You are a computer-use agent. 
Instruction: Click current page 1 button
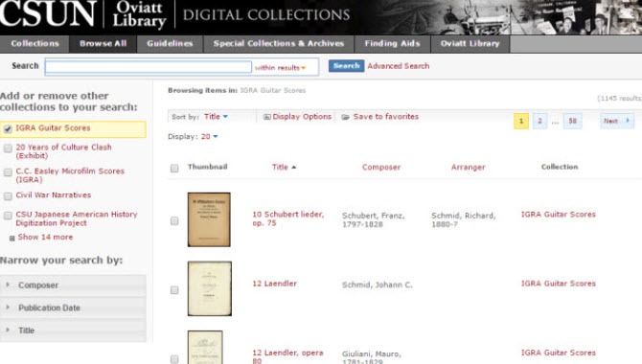coord(521,121)
